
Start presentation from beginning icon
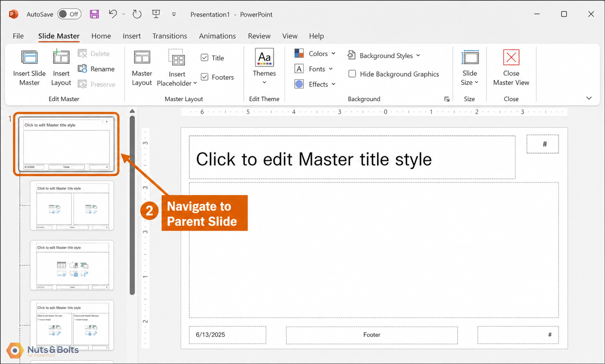click(x=156, y=14)
